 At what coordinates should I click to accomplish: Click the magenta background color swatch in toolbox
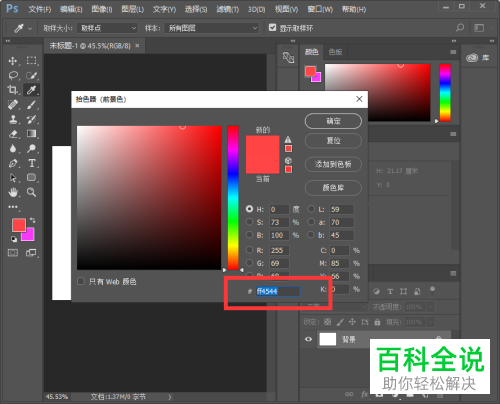[29, 235]
